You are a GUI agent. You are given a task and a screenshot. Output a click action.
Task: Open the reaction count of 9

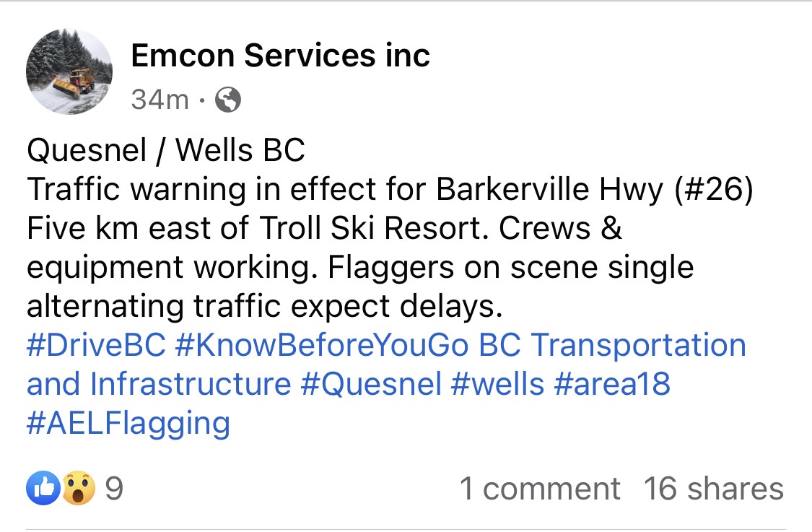tap(114, 489)
